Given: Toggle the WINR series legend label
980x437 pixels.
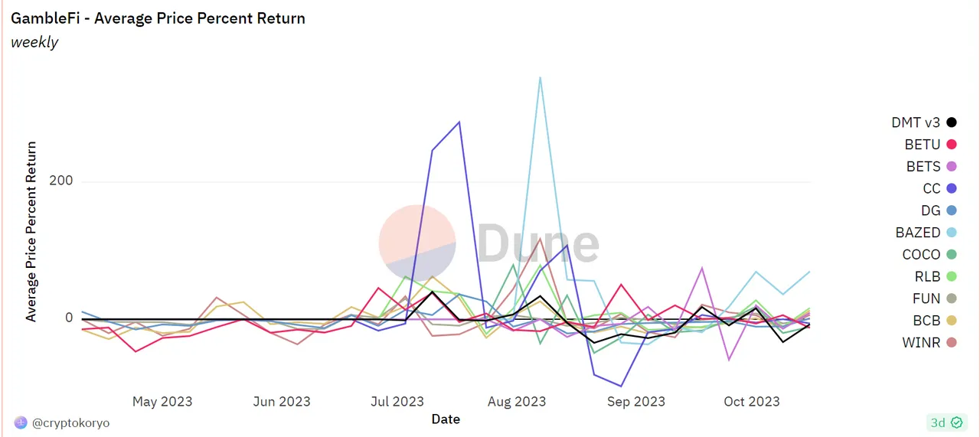Looking at the screenshot, I should pyautogui.click(x=921, y=343).
